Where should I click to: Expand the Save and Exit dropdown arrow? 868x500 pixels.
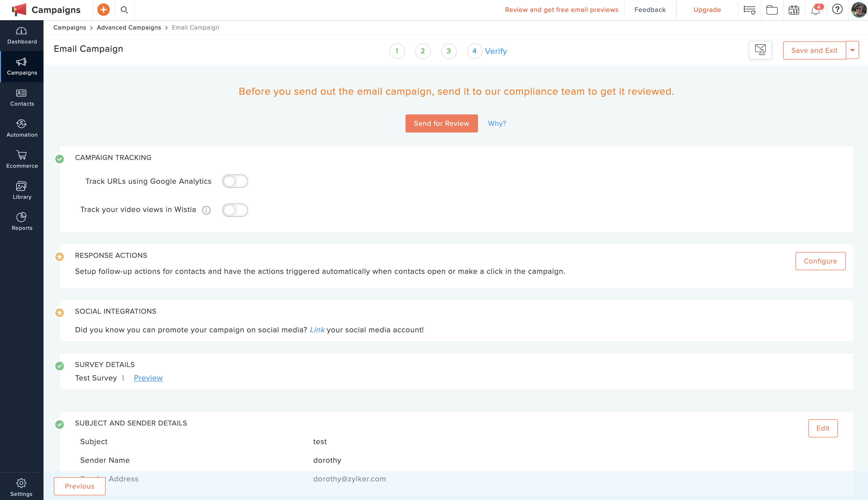(852, 50)
